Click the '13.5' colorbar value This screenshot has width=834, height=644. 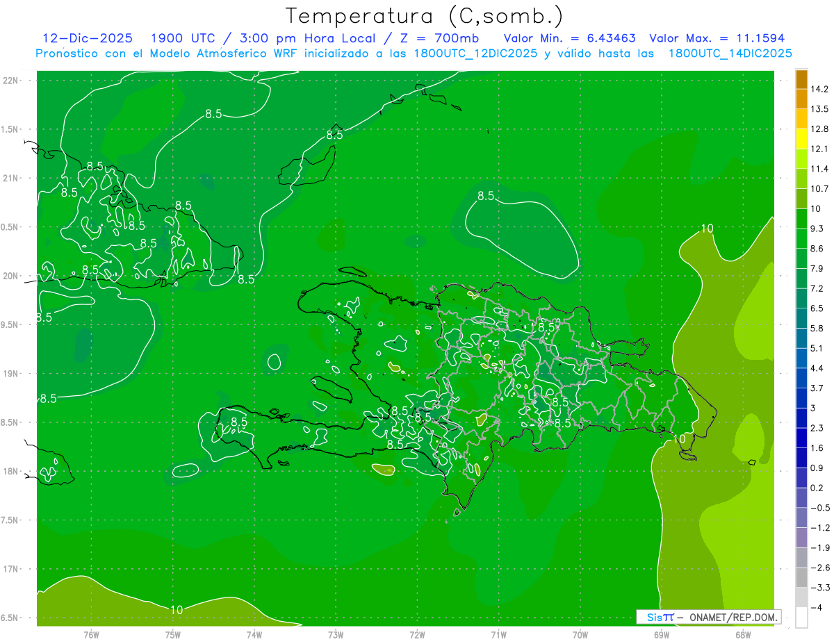coord(819,109)
